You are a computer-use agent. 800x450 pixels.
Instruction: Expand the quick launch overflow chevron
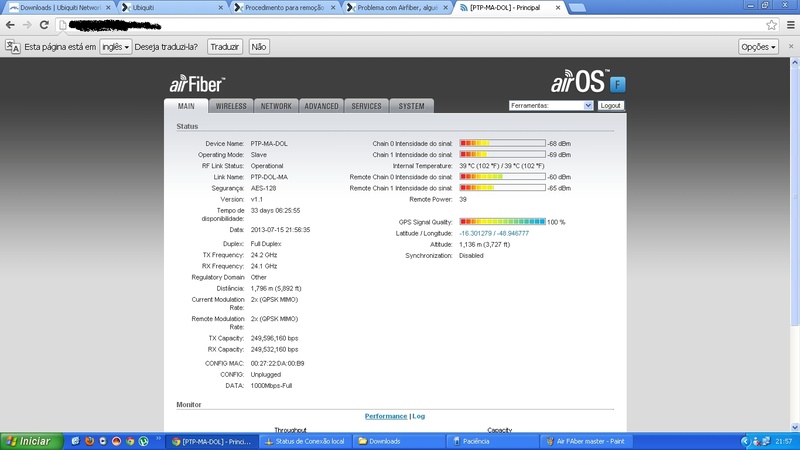[x=158, y=438]
